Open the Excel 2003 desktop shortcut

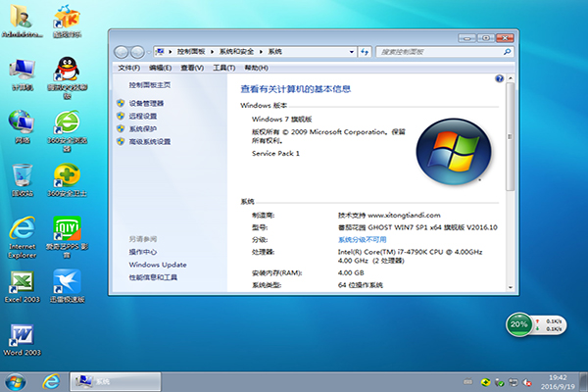pos(22,284)
